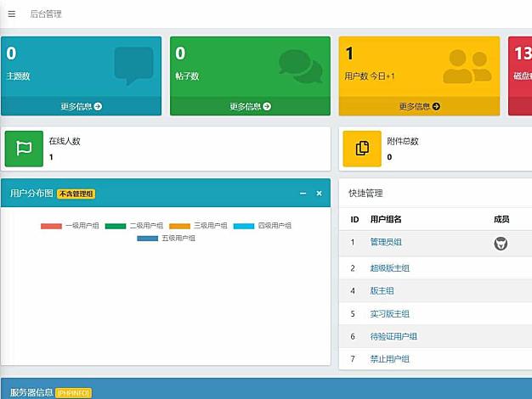Click the yellow 附件总数 copy icon

click(x=362, y=149)
